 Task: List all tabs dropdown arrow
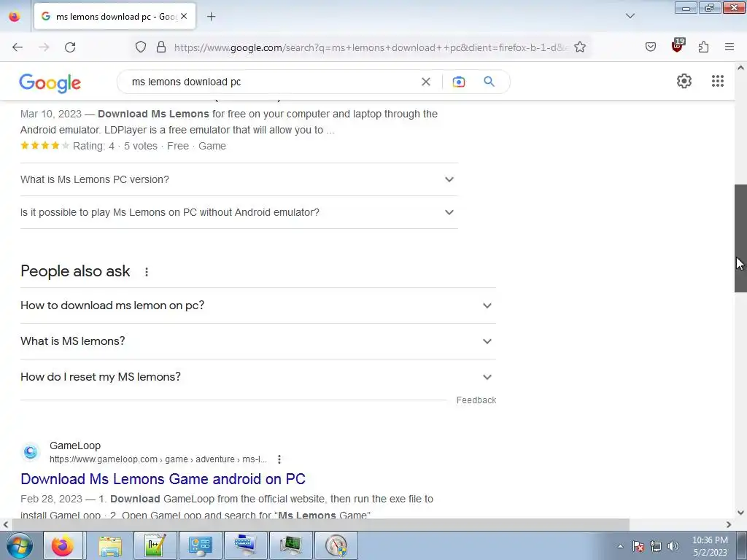(x=630, y=16)
